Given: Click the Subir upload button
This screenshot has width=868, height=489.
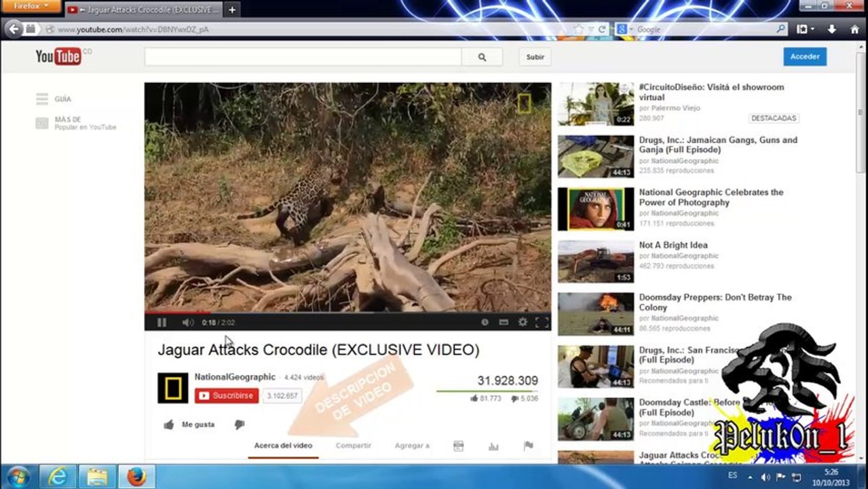Looking at the screenshot, I should click(535, 57).
